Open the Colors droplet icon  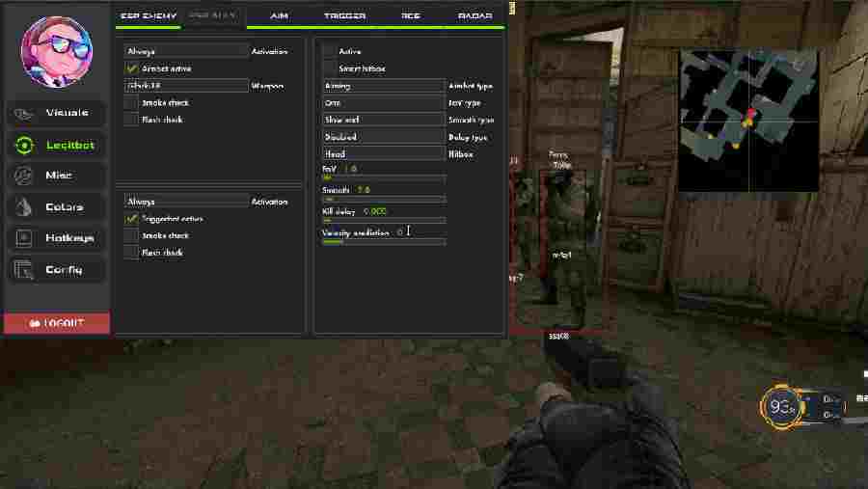tap(23, 206)
